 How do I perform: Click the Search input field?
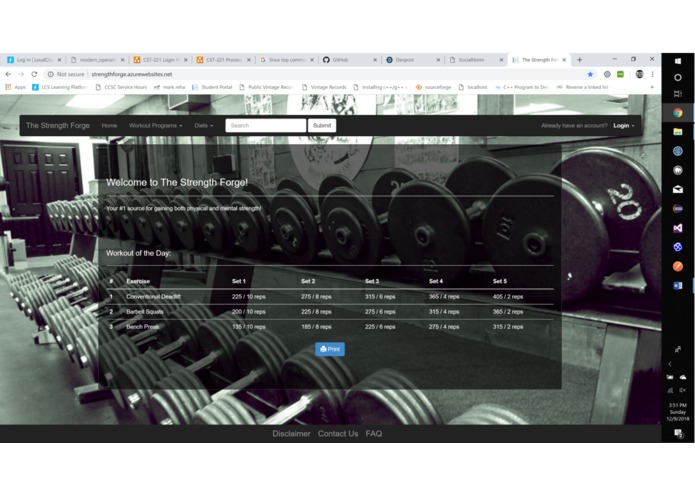(266, 125)
